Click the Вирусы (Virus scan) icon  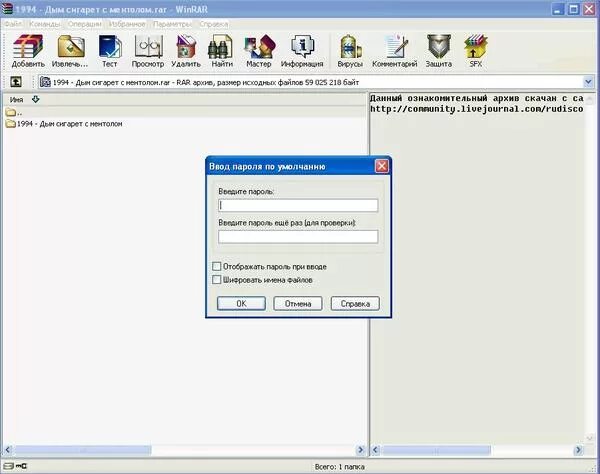(x=350, y=51)
